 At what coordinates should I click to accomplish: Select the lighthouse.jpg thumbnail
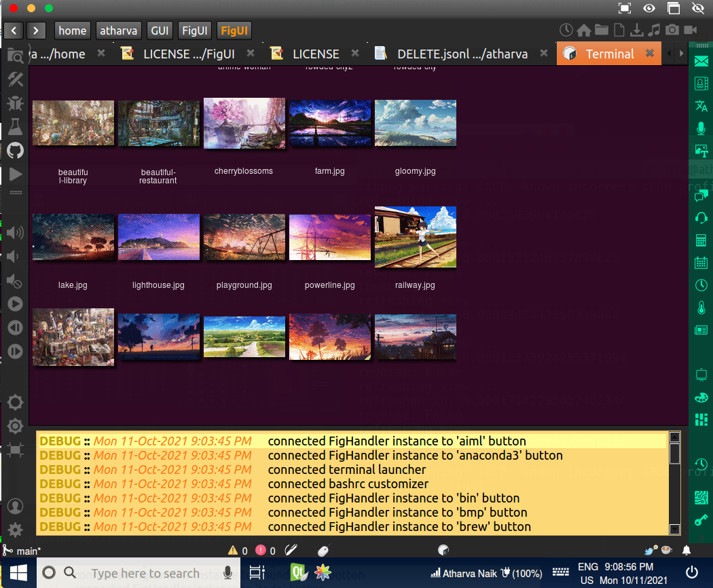159,237
